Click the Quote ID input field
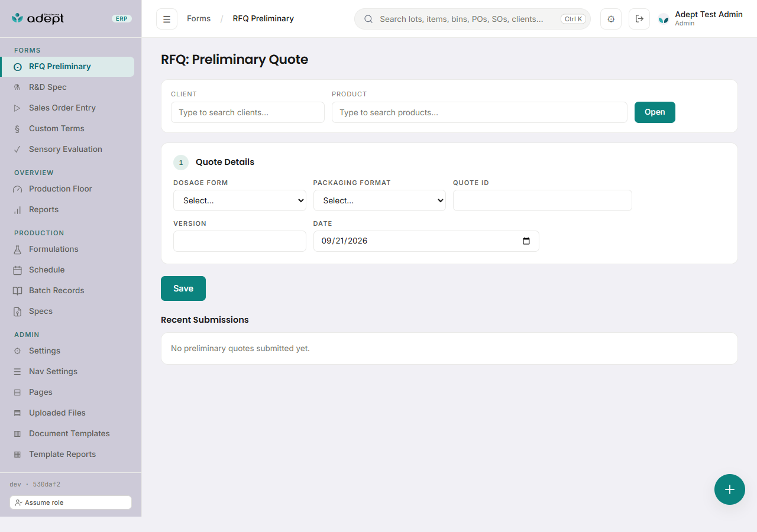The height and width of the screenshot is (532, 757). pos(542,200)
